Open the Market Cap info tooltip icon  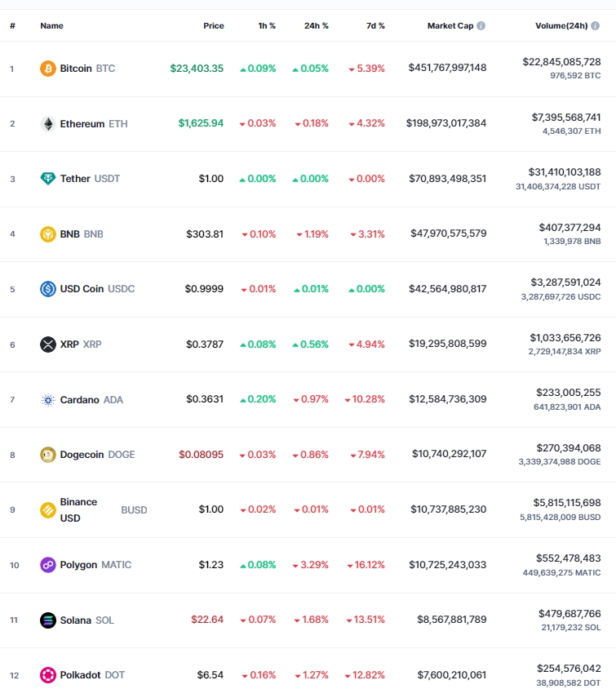[x=481, y=26]
